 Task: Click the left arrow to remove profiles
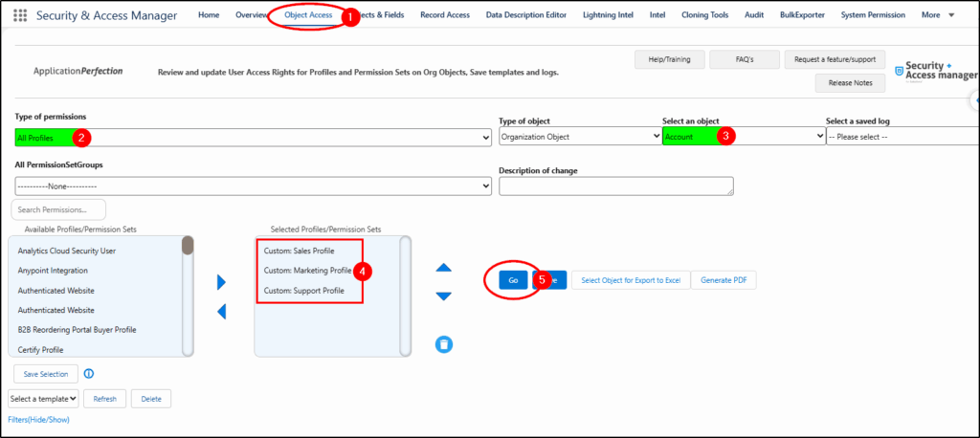point(221,311)
